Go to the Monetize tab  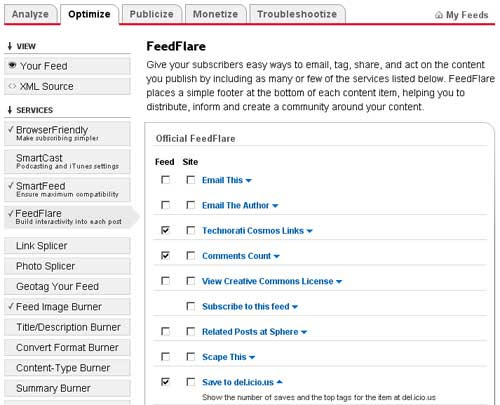(216, 14)
